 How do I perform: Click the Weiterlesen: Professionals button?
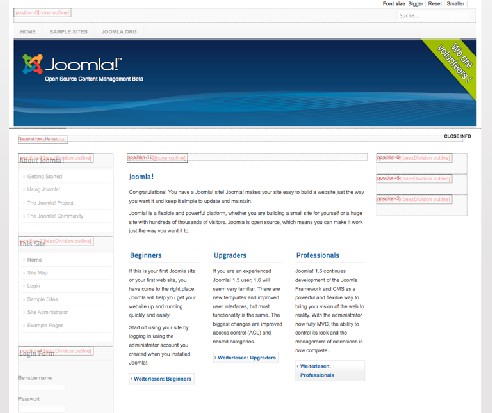330,370
